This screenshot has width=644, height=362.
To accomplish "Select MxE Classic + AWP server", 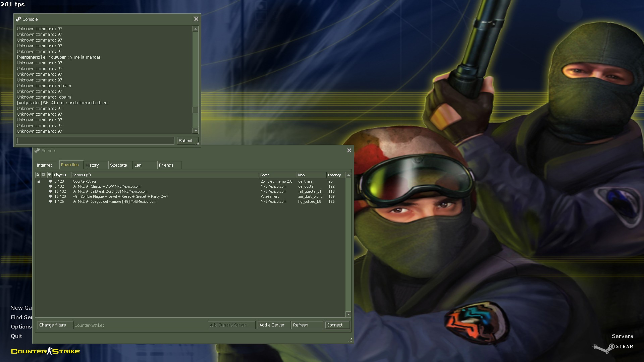I will pyautogui.click(x=190, y=186).
